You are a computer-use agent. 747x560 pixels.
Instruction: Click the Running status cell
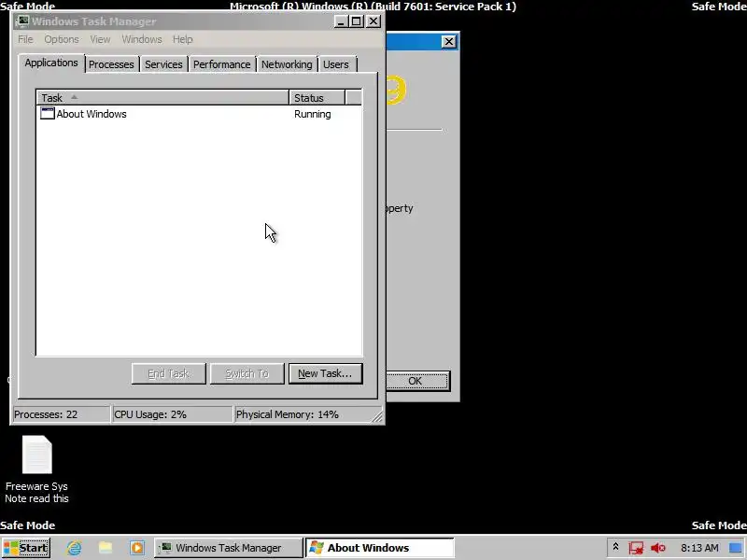(x=313, y=114)
